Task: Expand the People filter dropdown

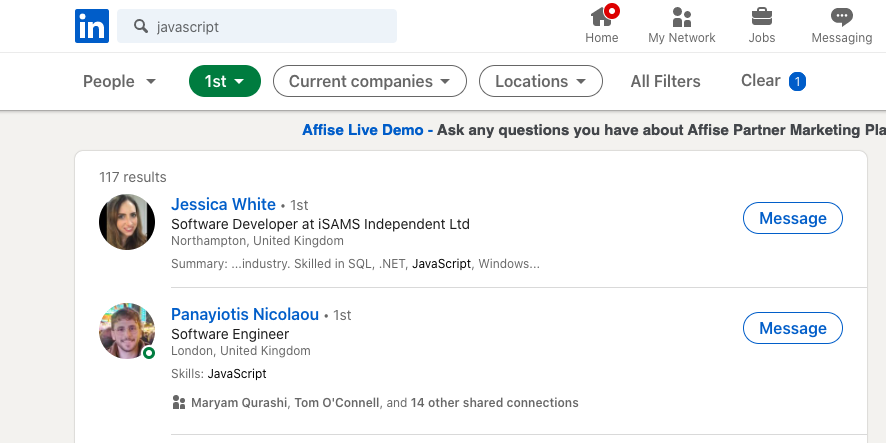Action: (120, 81)
